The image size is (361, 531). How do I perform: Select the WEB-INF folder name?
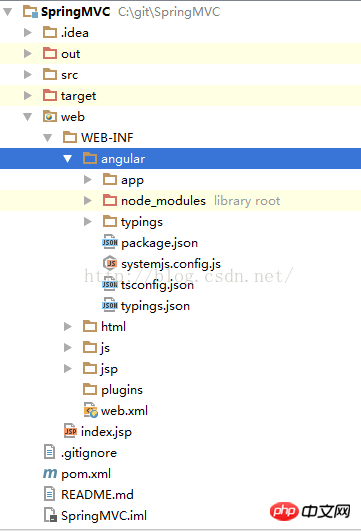pyautogui.click(x=107, y=138)
